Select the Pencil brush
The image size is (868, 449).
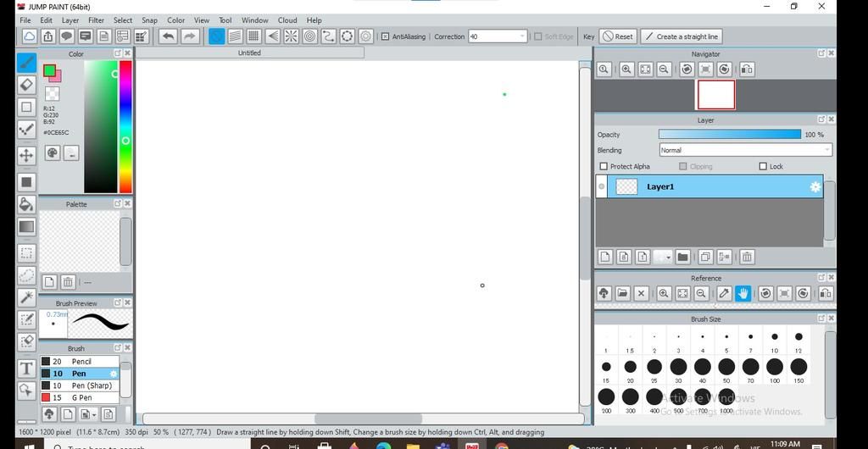[x=79, y=362]
